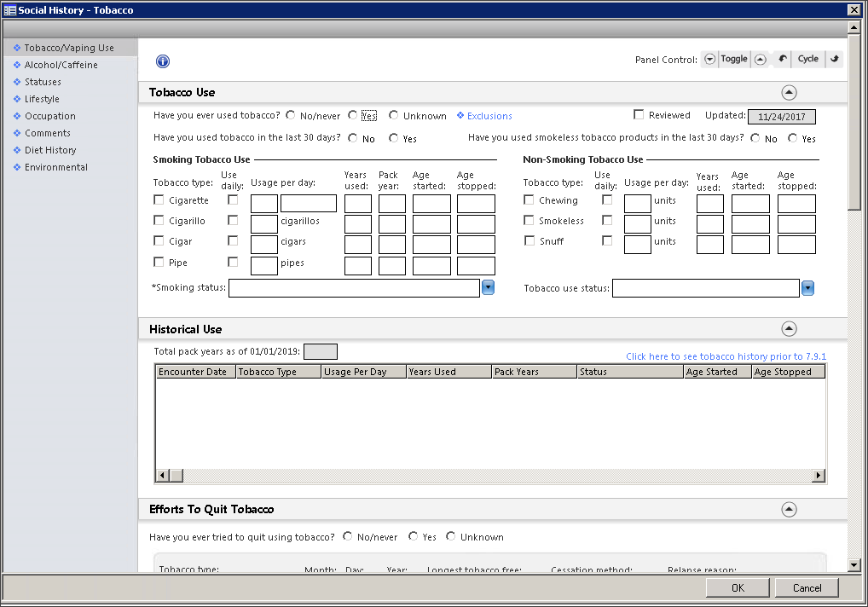
Task: Click cycle-previous curved arrow icon
Action: (782, 60)
